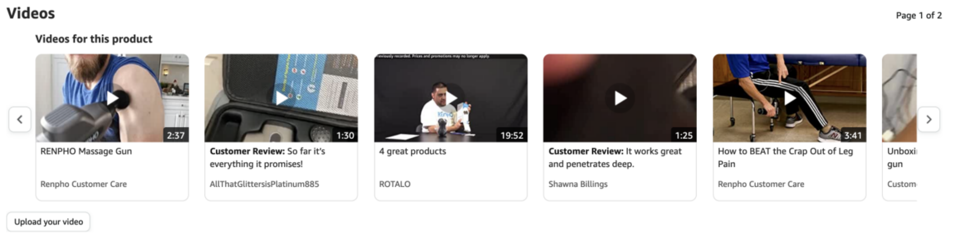Select Shawna Billings uploader name
Image resolution: width=980 pixels, height=236 pixels.
point(578,184)
